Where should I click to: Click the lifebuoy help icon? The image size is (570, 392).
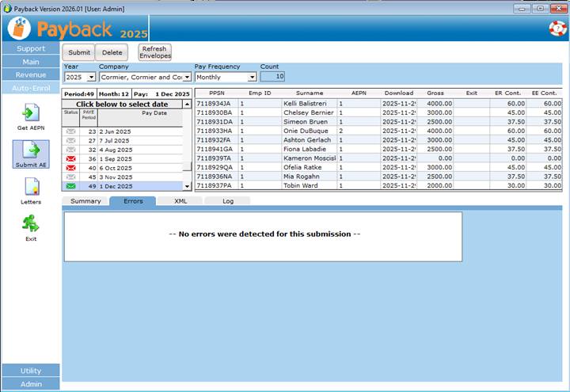click(557, 29)
